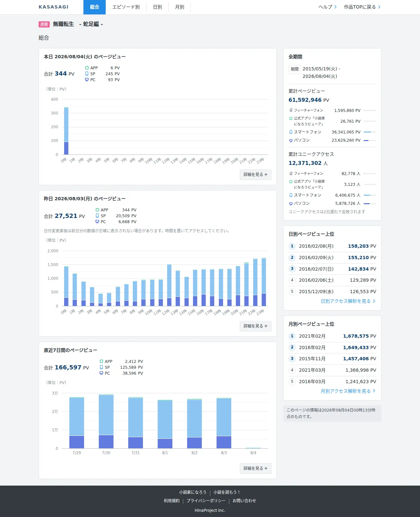Open the 日別 tab
The width and height of the screenshot is (420, 517).
[x=157, y=7]
